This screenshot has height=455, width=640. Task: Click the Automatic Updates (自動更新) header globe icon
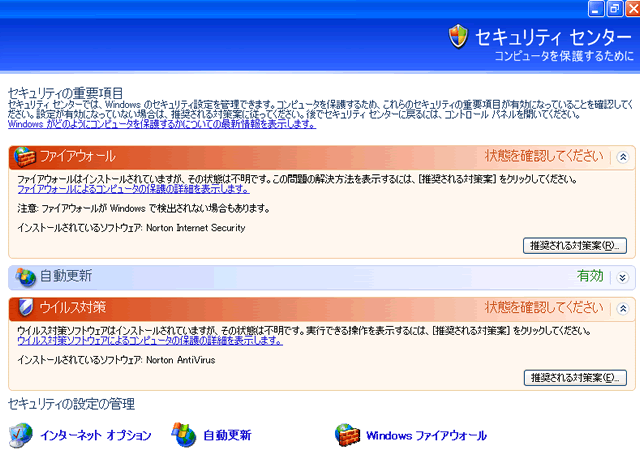point(26,277)
